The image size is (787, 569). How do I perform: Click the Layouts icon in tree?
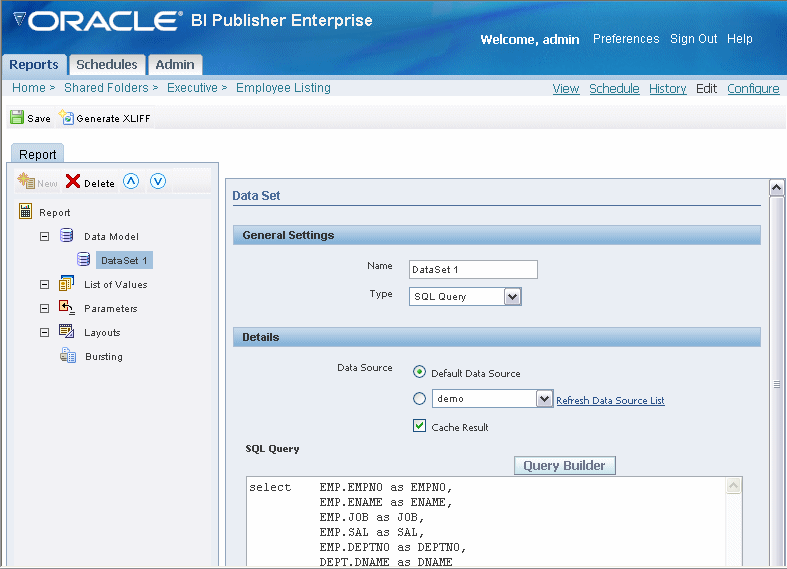pyautogui.click(x=66, y=331)
